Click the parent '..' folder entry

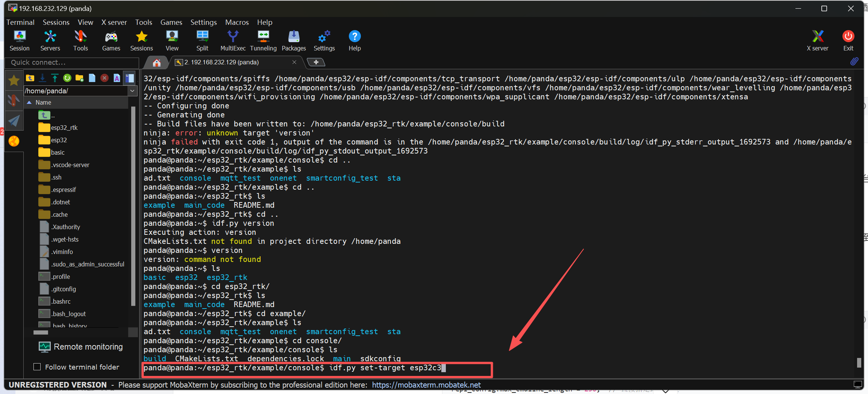[x=47, y=115]
